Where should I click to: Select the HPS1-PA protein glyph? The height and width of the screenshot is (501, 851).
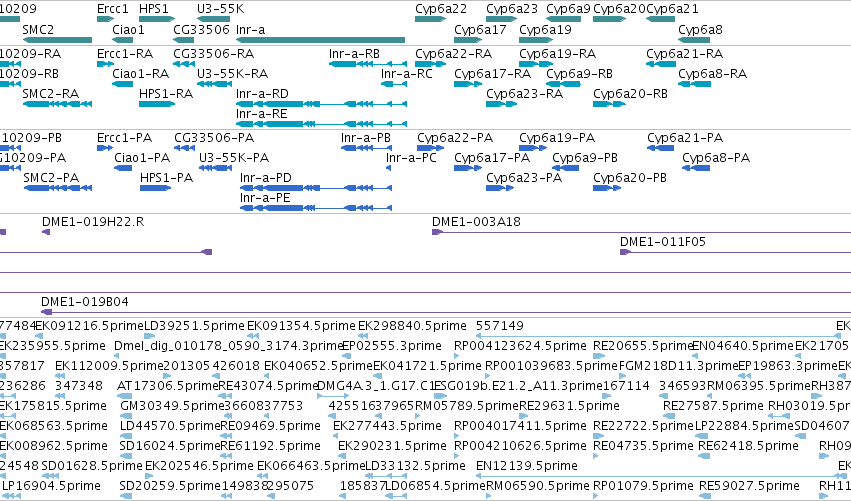click(x=155, y=188)
